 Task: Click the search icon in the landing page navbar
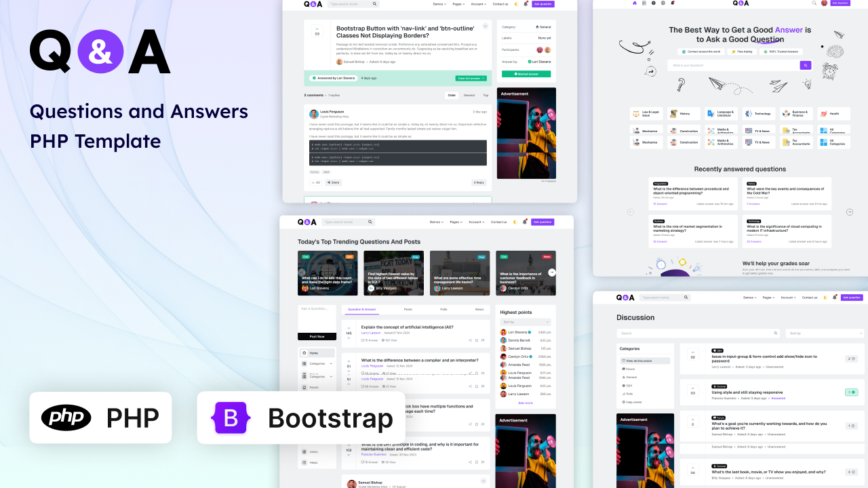point(814,3)
